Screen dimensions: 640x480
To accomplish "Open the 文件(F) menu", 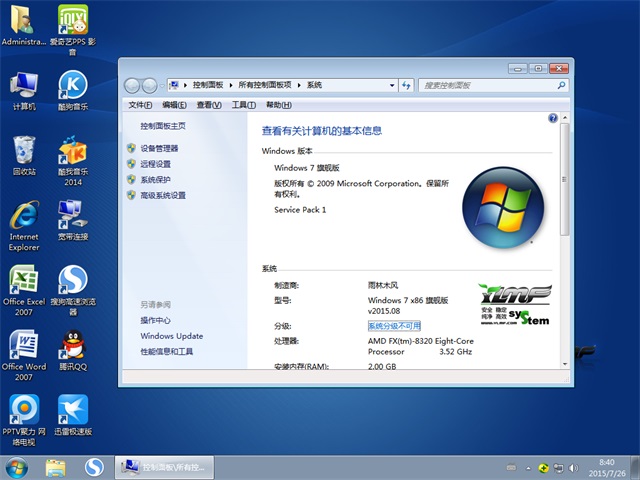I will tap(140, 105).
